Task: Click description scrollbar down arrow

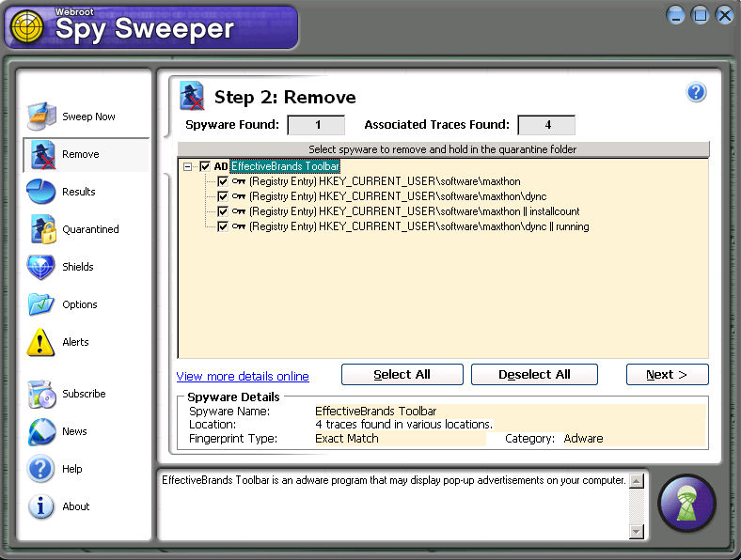Action: click(x=637, y=531)
